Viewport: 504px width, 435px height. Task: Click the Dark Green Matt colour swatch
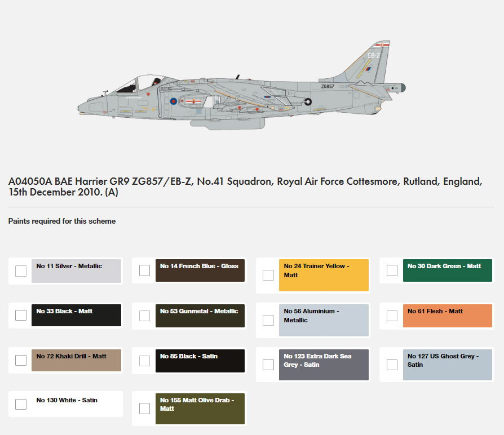pyautogui.click(x=448, y=270)
